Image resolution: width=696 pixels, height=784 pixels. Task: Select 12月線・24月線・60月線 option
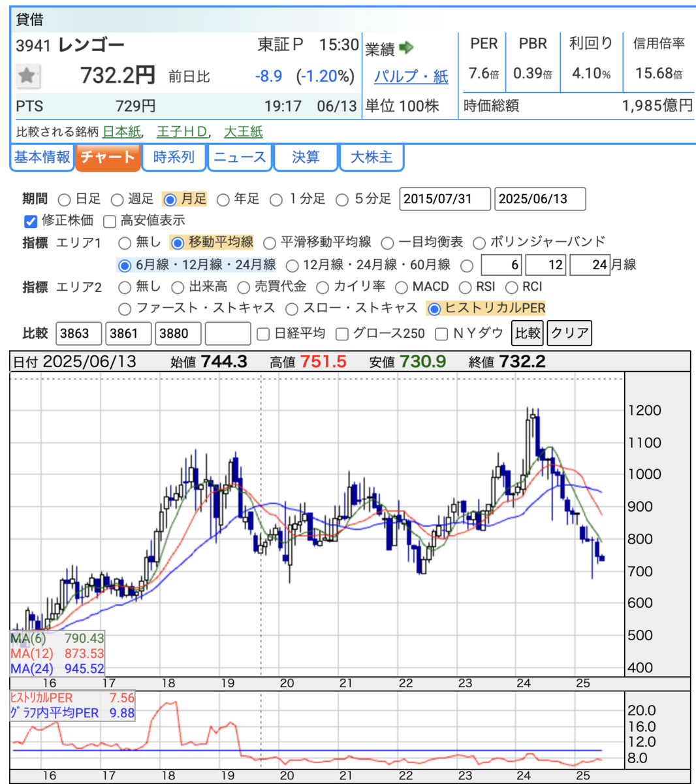[293, 265]
